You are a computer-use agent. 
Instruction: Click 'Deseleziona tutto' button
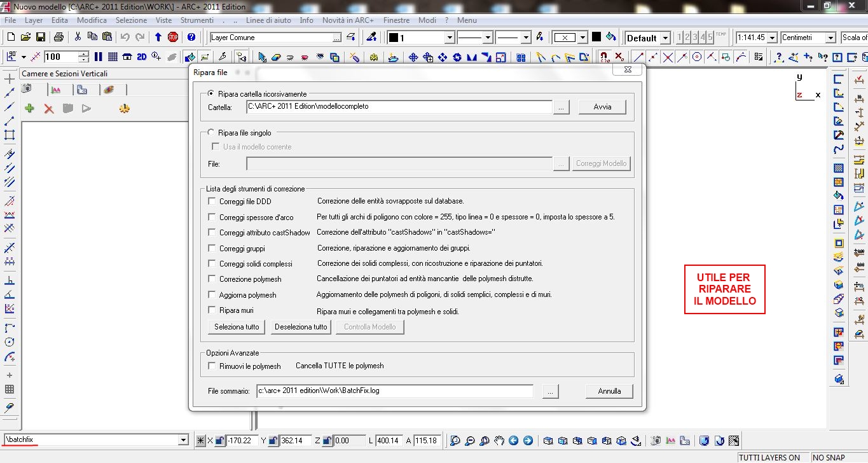(x=301, y=327)
